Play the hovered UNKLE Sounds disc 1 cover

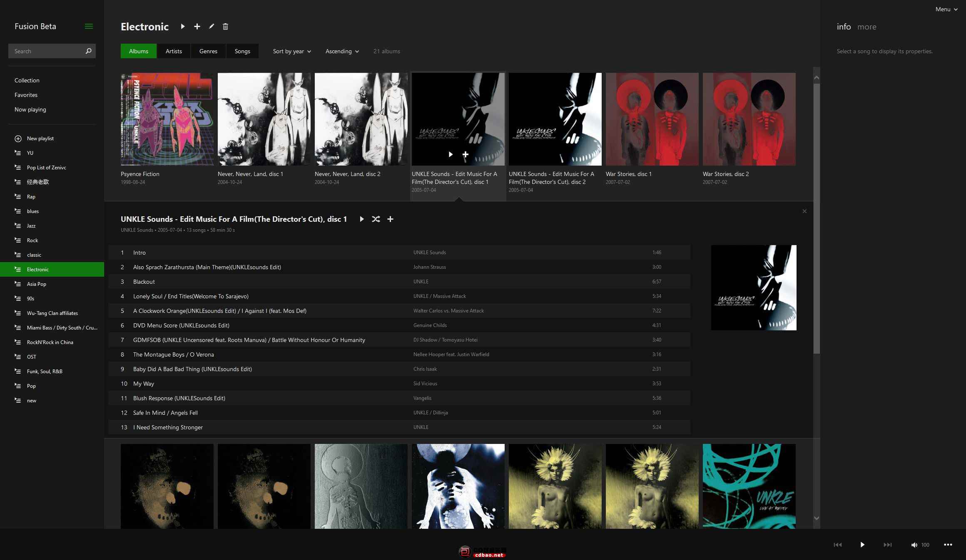click(x=451, y=154)
